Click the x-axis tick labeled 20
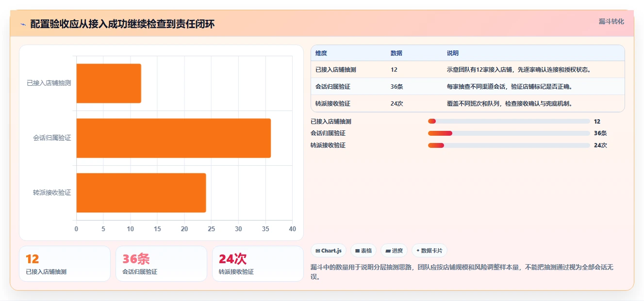 [x=184, y=229]
